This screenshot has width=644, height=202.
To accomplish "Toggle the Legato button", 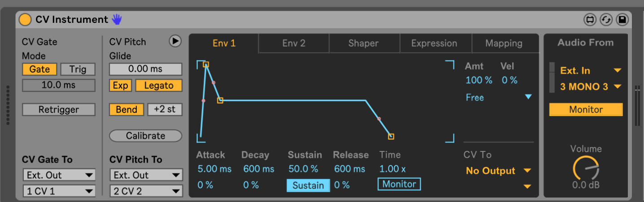I will click(159, 86).
